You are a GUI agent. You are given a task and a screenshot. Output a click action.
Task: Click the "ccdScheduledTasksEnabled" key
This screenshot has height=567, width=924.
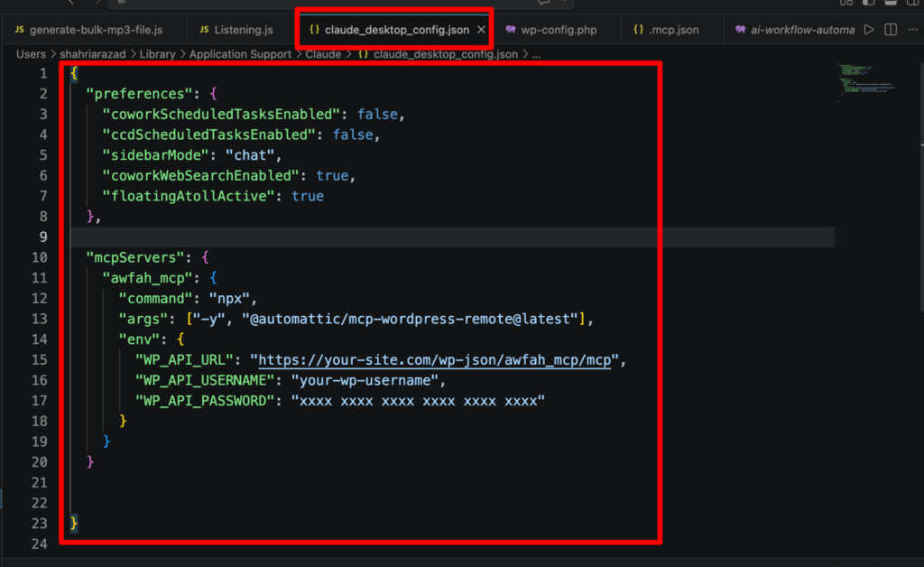tap(208, 135)
